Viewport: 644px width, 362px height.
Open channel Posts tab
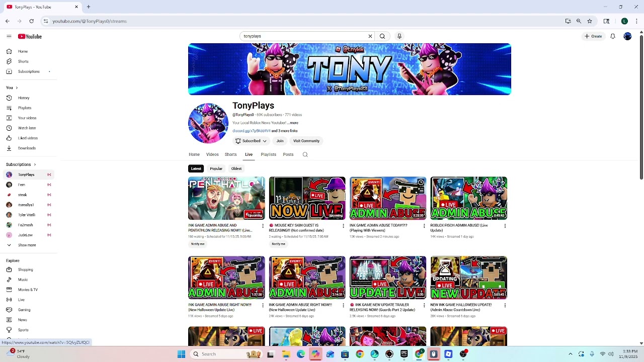[288, 154]
